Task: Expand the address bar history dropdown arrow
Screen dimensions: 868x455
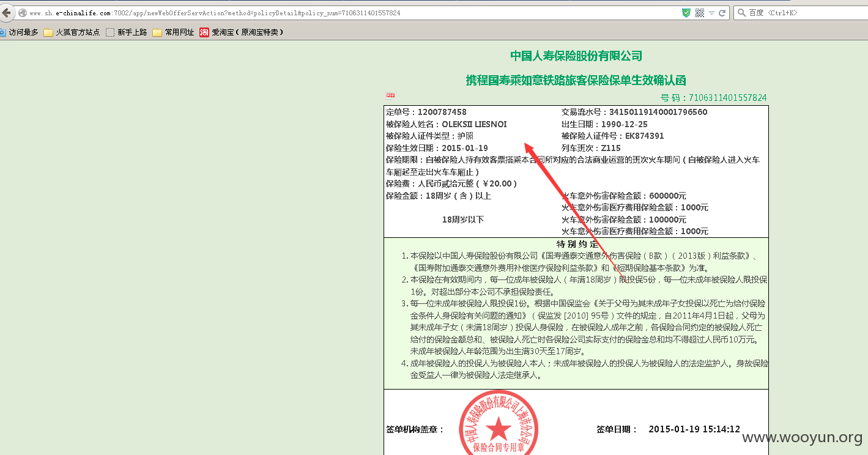Action: pyautogui.click(x=711, y=13)
